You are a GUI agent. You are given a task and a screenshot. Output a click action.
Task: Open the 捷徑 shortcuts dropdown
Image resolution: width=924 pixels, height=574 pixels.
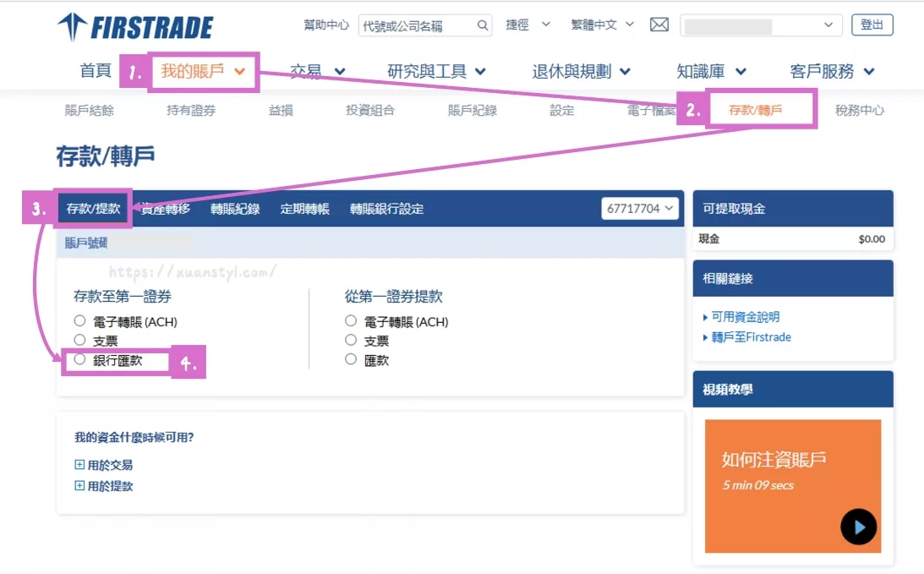pyautogui.click(x=528, y=25)
